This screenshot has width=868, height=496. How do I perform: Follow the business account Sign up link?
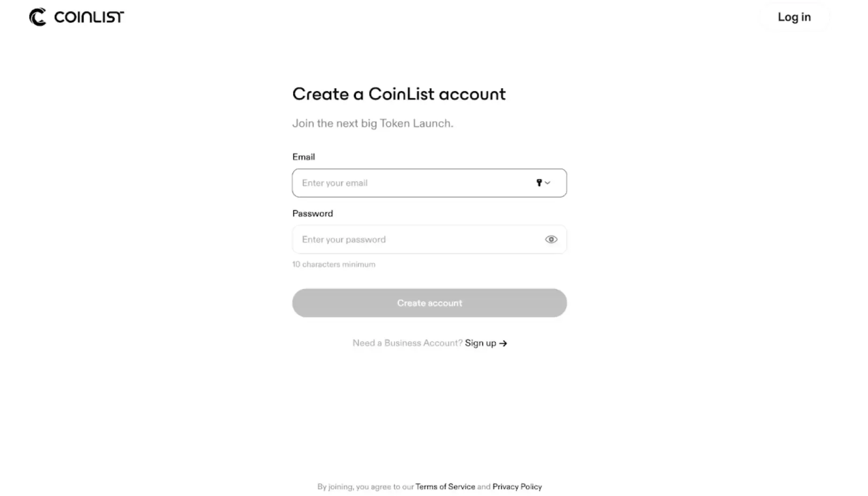click(x=480, y=343)
